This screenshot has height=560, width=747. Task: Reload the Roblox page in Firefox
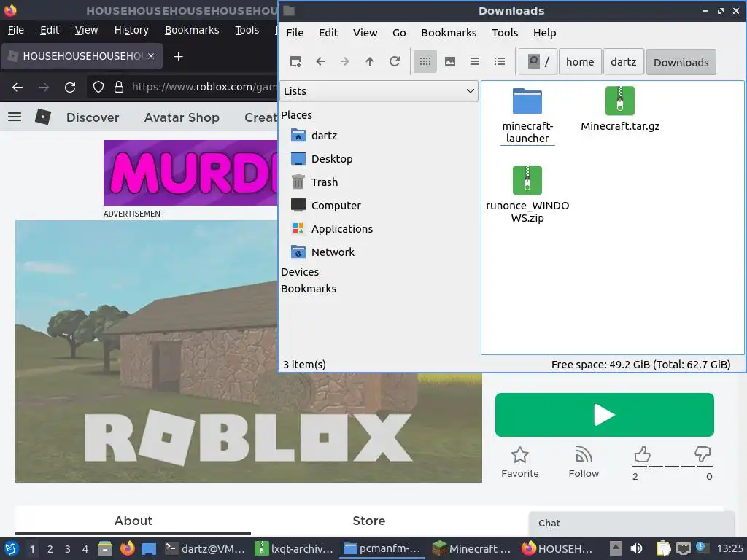pos(70,87)
